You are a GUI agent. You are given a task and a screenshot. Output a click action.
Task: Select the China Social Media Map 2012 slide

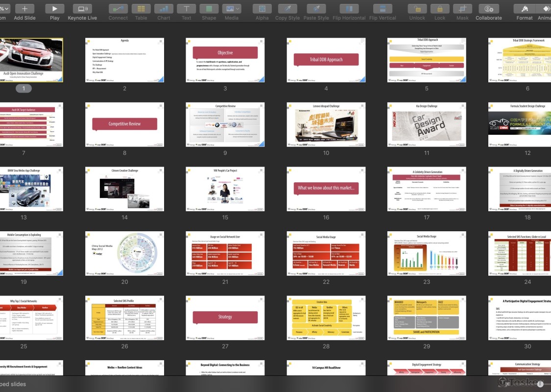click(x=124, y=253)
